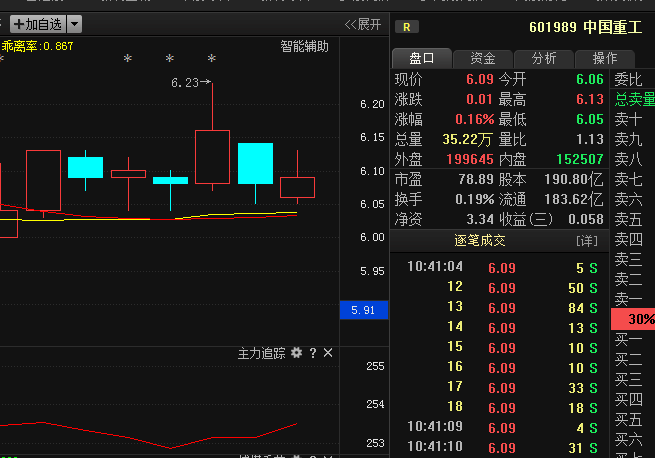Click the 流通 value 183.62亿
The height and width of the screenshot is (458, 655).
coord(574,199)
